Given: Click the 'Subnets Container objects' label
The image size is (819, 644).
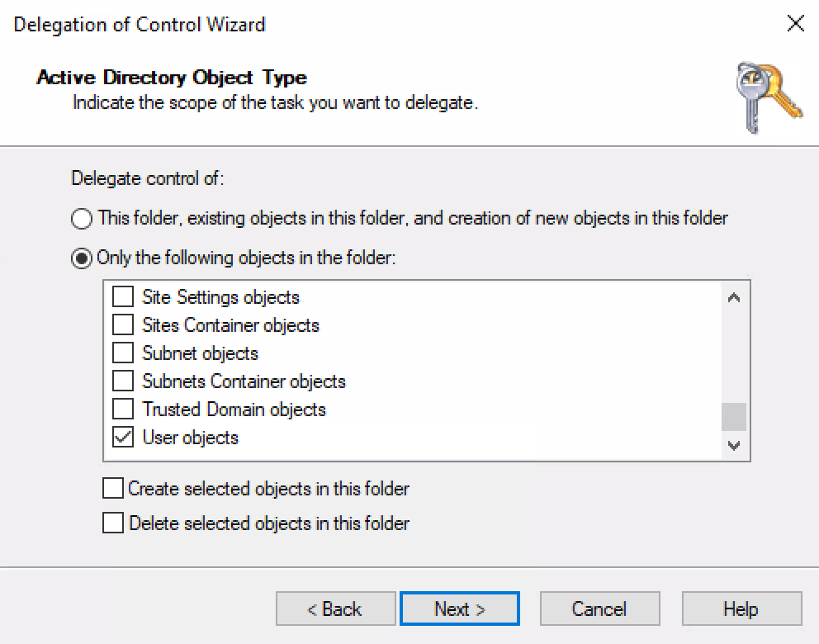Looking at the screenshot, I should point(244,381).
